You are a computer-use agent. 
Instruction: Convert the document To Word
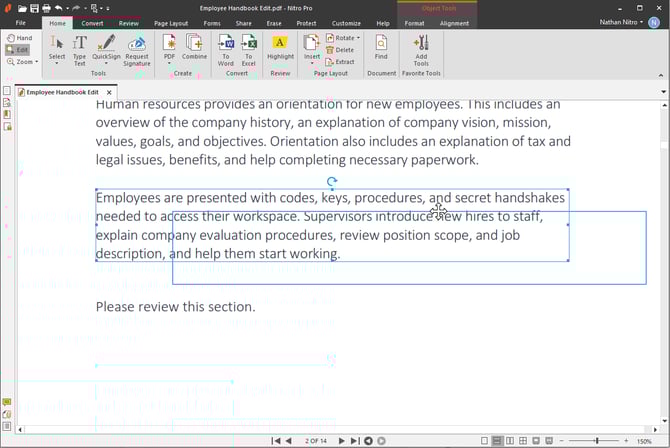(227, 47)
